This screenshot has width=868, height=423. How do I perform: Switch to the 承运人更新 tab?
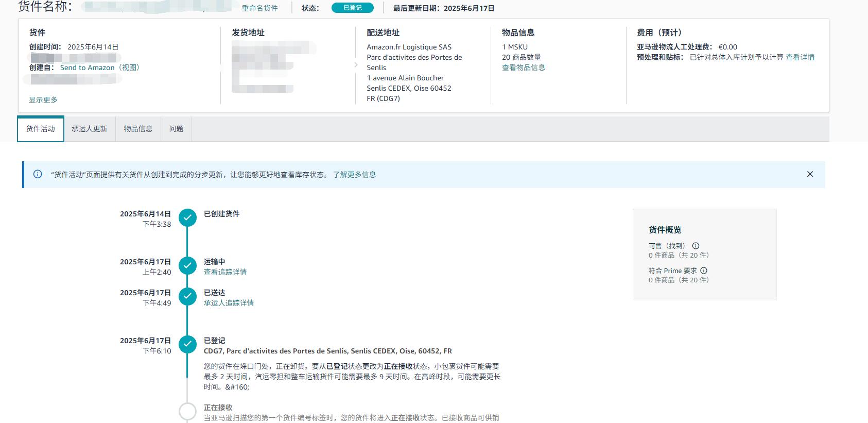pos(90,129)
